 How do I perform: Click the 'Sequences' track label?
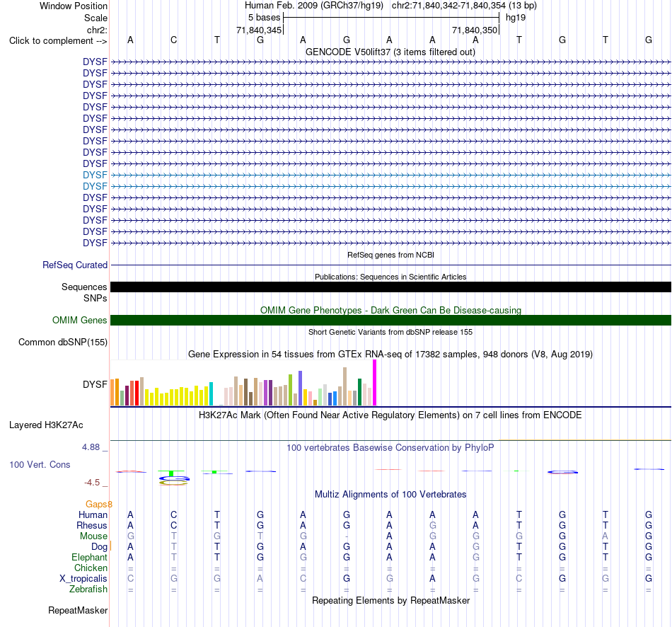(84, 287)
